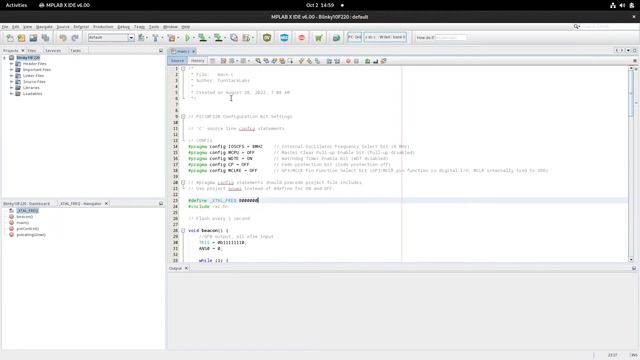Click the Save (floppy disk) icon
The image size is (640, 360).
(x=33, y=38)
